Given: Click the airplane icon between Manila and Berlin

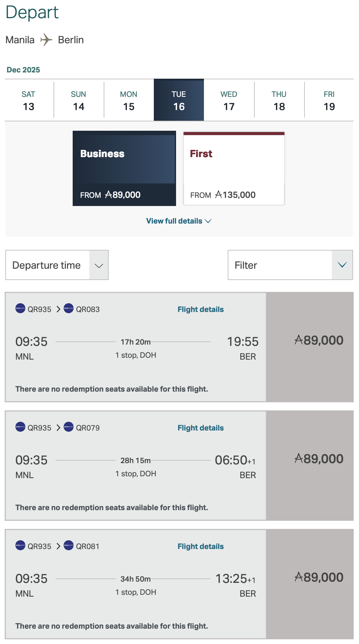Looking at the screenshot, I should click(46, 40).
